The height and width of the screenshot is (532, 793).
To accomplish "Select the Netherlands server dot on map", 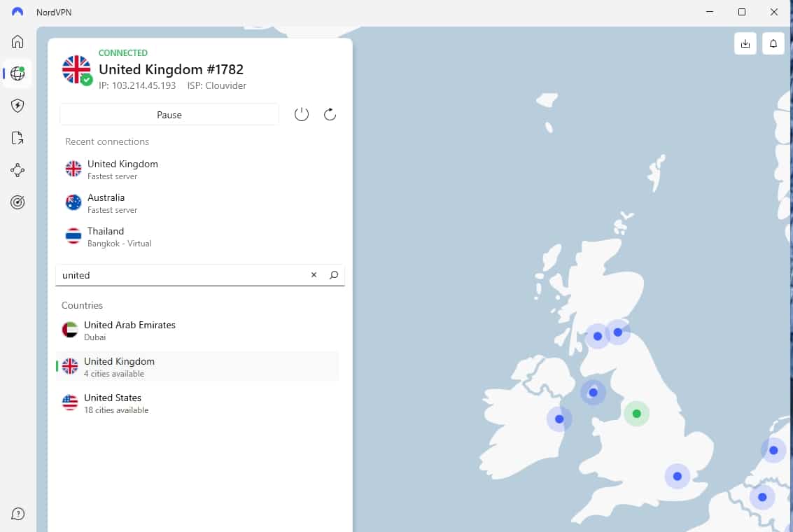I will click(x=773, y=450).
